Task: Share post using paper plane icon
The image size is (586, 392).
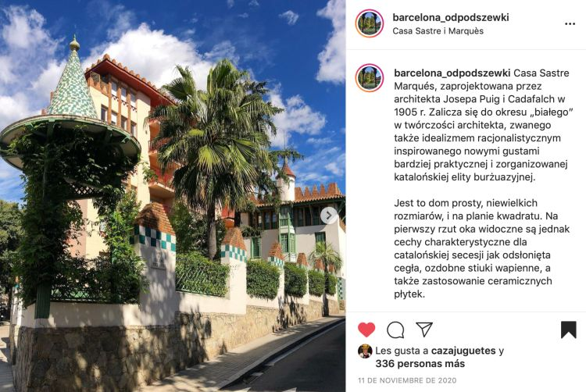Action: coord(424,330)
